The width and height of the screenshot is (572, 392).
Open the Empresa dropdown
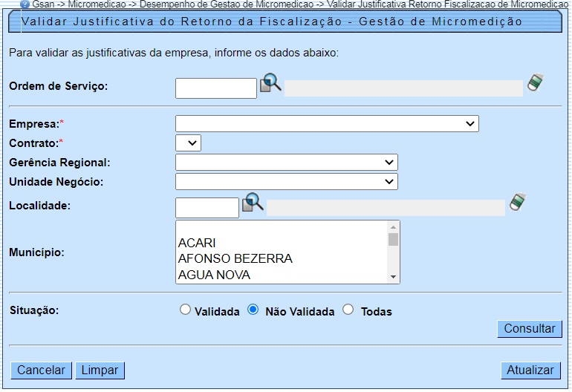[x=327, y=124]
